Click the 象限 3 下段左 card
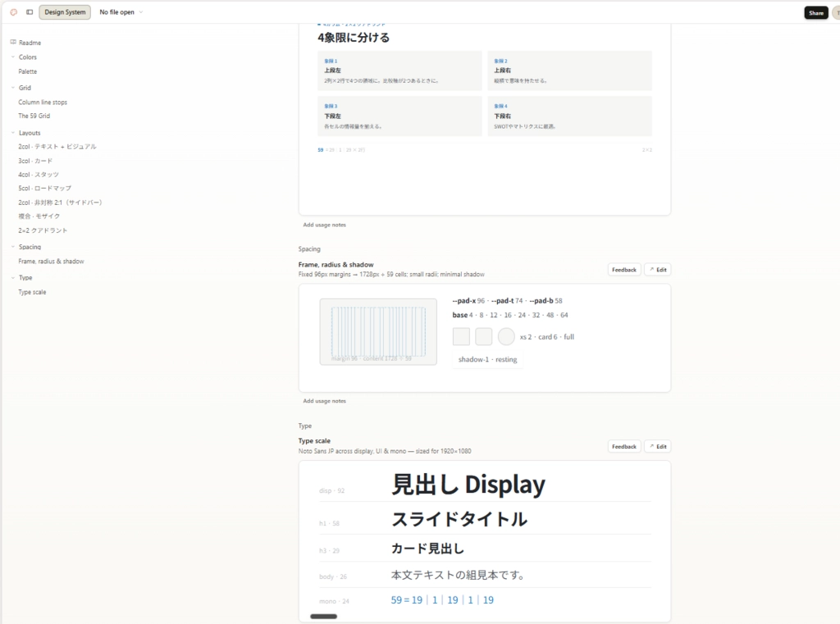Image resolution: width=840 pixels, height=624 pixels. (399, 116)
